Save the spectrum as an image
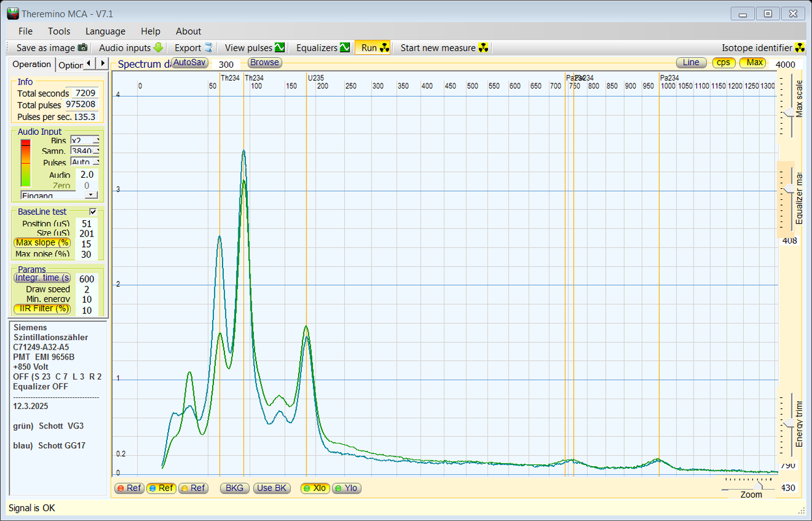The width and height of the screenshot is (812, 521). [x=51, y=48]
